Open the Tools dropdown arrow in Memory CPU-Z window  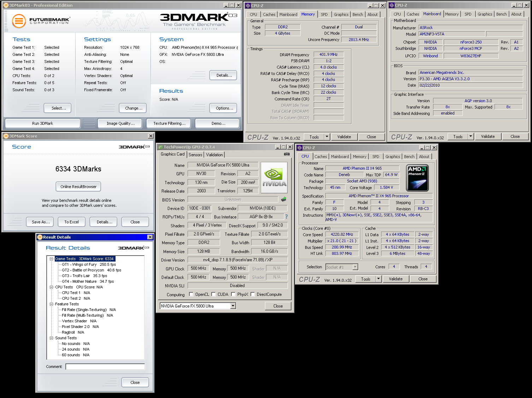(x=327, y=137)
